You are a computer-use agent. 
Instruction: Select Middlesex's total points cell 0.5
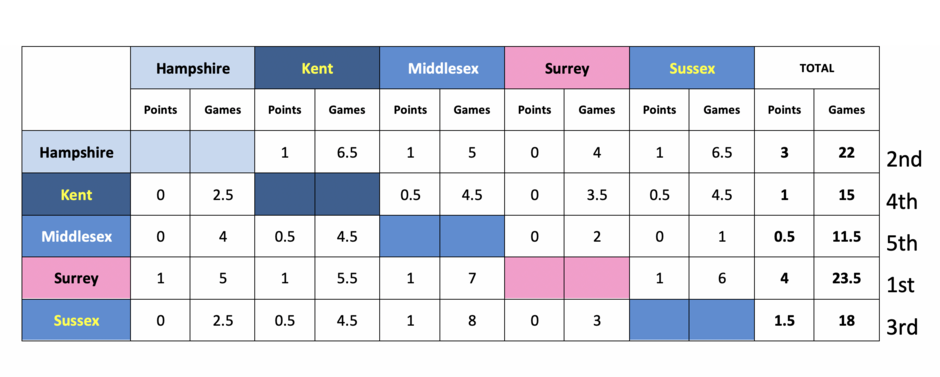(784, 236)
